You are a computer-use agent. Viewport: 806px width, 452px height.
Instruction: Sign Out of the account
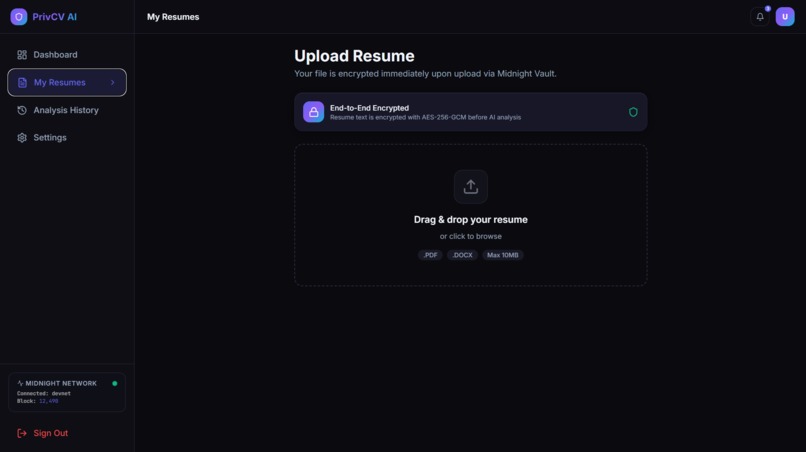click(43, 433)
